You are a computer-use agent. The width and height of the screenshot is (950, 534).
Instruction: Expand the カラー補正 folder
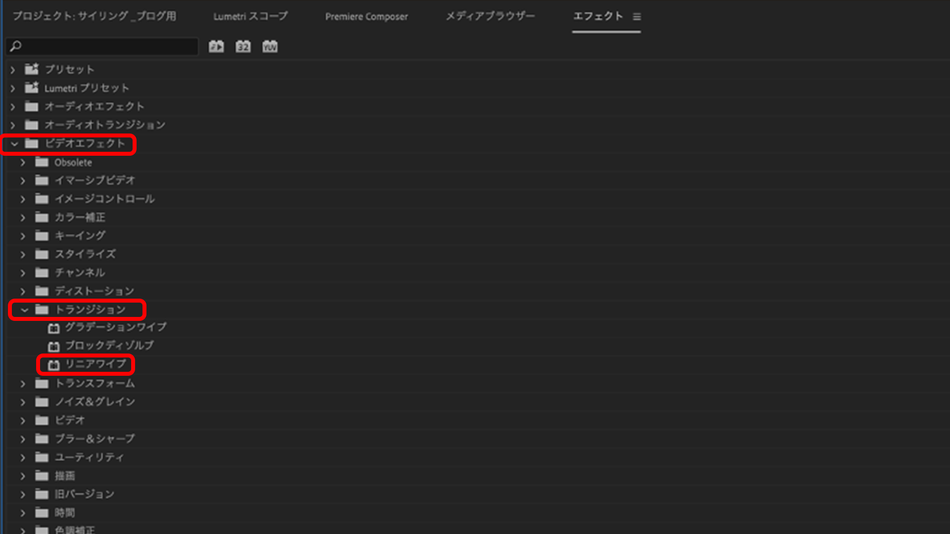[23, 218]
